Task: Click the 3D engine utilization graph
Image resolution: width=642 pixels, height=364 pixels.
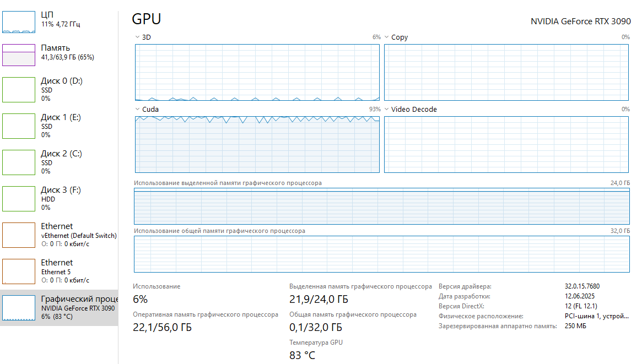Action: click(x=257, y=72)
